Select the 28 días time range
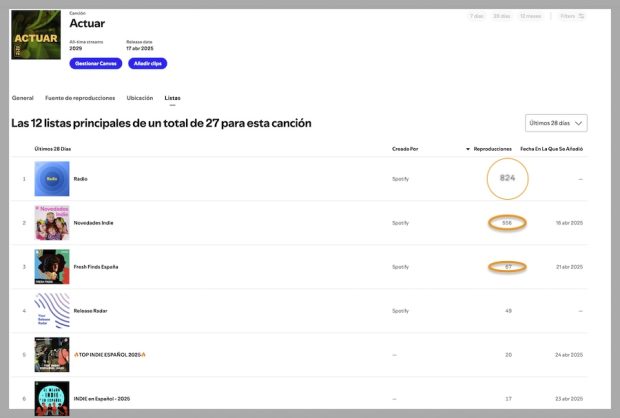620x418 pixels. point(502,16)
